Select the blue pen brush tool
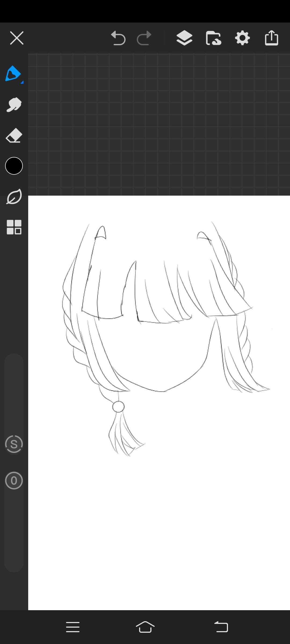 13,74
